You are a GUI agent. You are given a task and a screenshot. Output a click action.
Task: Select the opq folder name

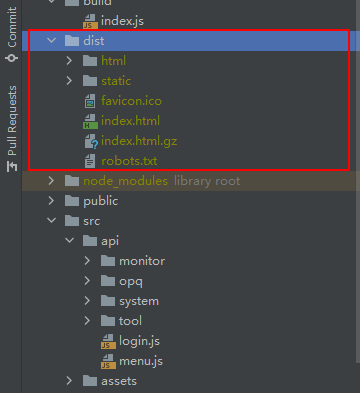(x=131, y=282)
